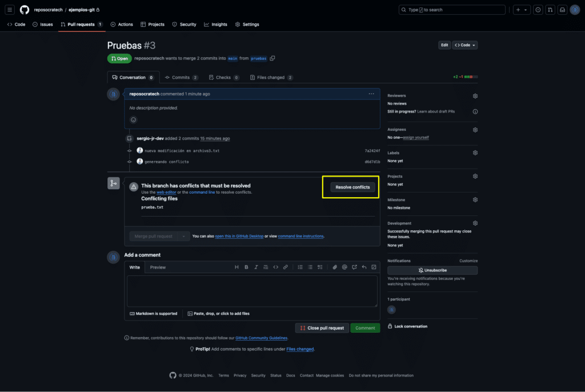
Task: Open the user avatar menu
Action: coord(575,10)
